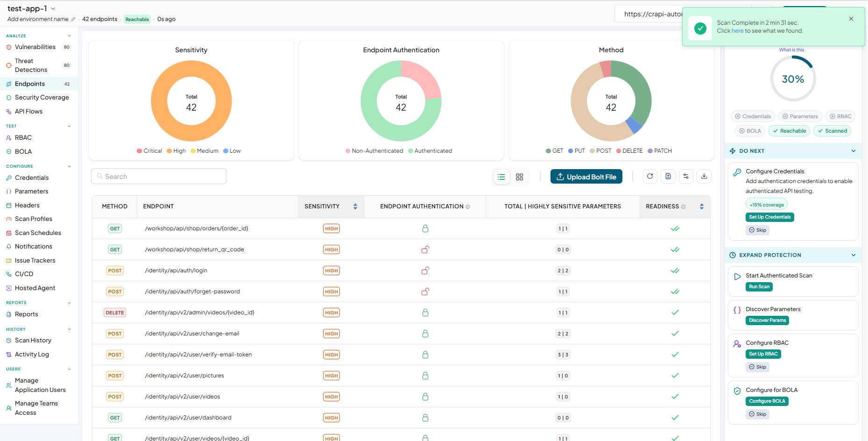Click the refresh endpoints icon

click(x=650, y=177)
